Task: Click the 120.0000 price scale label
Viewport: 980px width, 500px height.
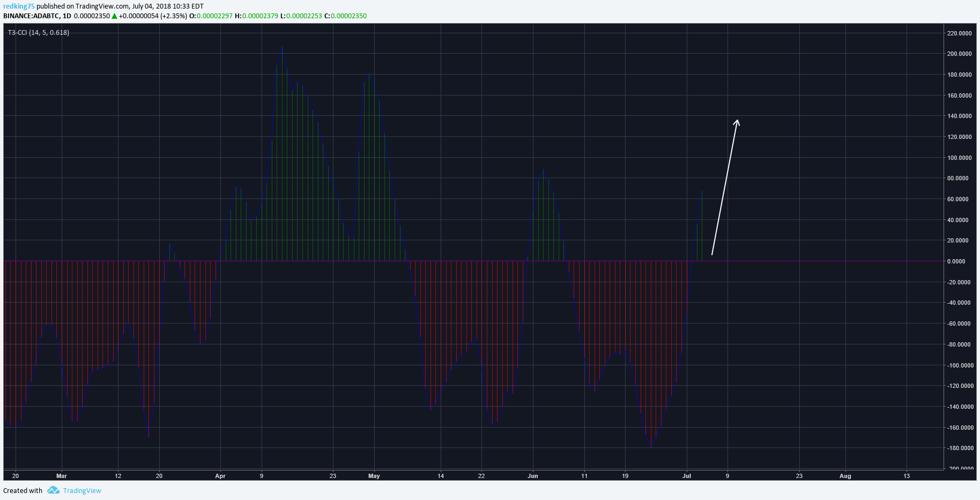Action: tap(959, 137)
